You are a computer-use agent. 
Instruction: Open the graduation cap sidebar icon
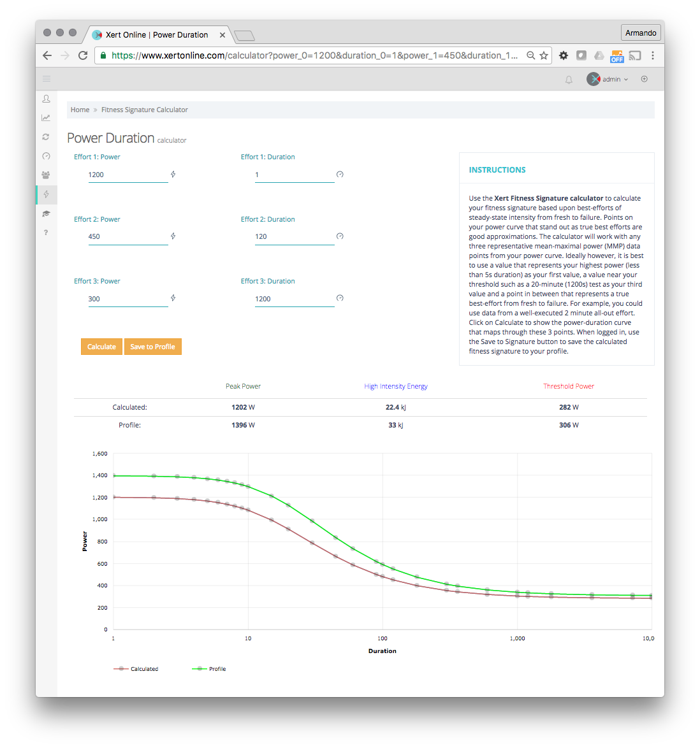tap(46, 213)
